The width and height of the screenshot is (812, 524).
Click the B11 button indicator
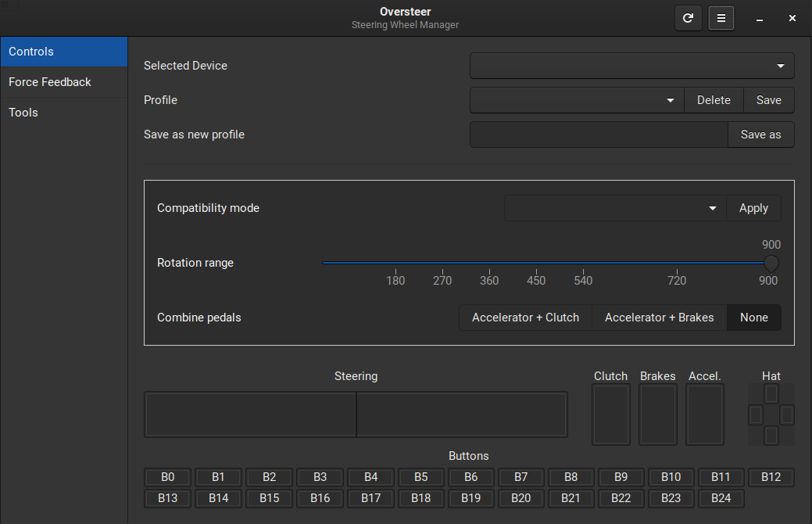click(x=721, y=477)
